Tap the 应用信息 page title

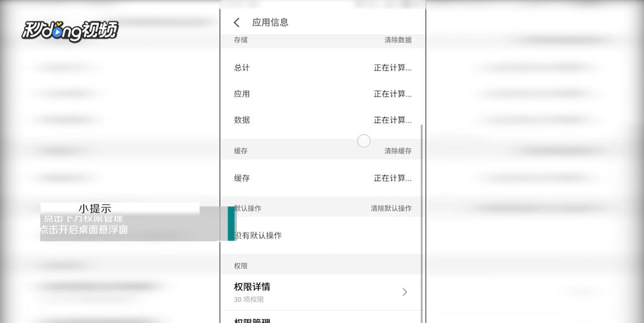tap(270, 23)
